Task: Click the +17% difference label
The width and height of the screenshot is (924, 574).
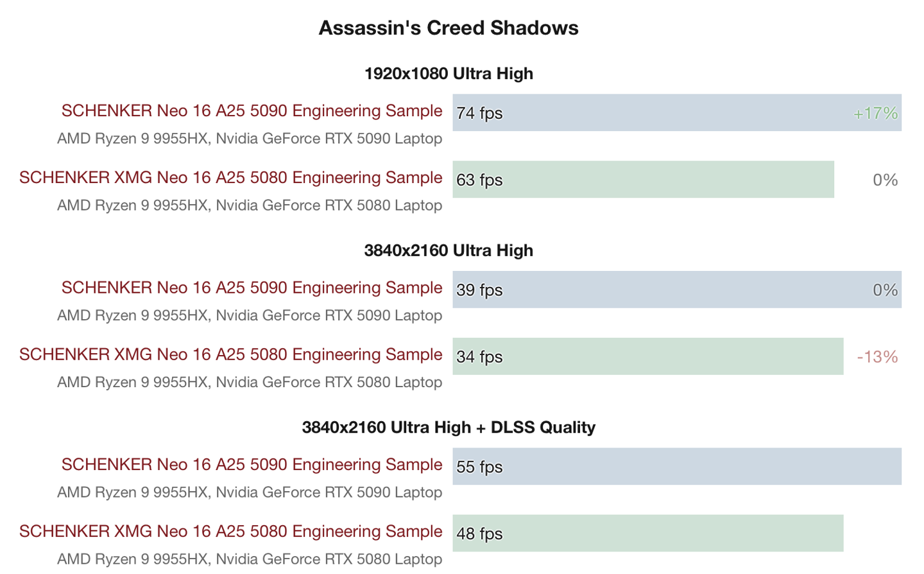Action: [x=875, y=114]
